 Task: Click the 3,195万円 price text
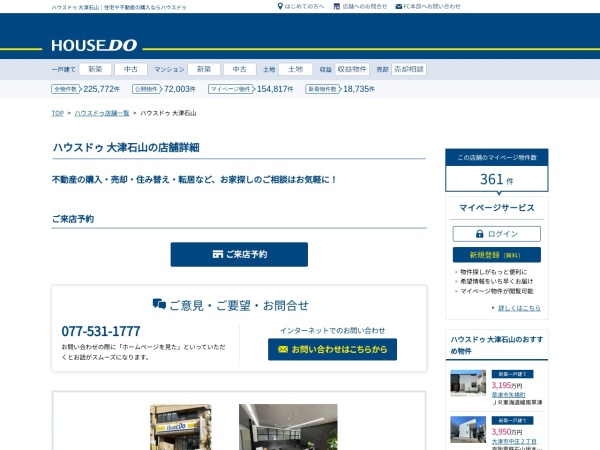tap(507, 385)
